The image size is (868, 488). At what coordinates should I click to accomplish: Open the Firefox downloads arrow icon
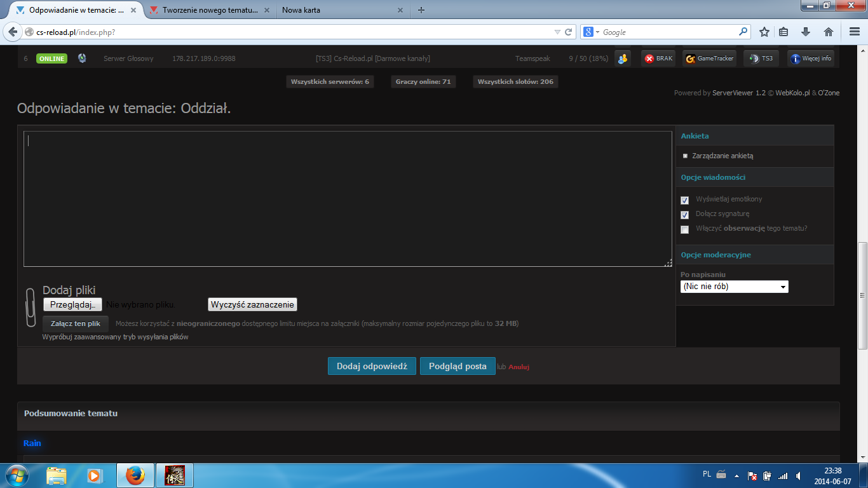806,32
